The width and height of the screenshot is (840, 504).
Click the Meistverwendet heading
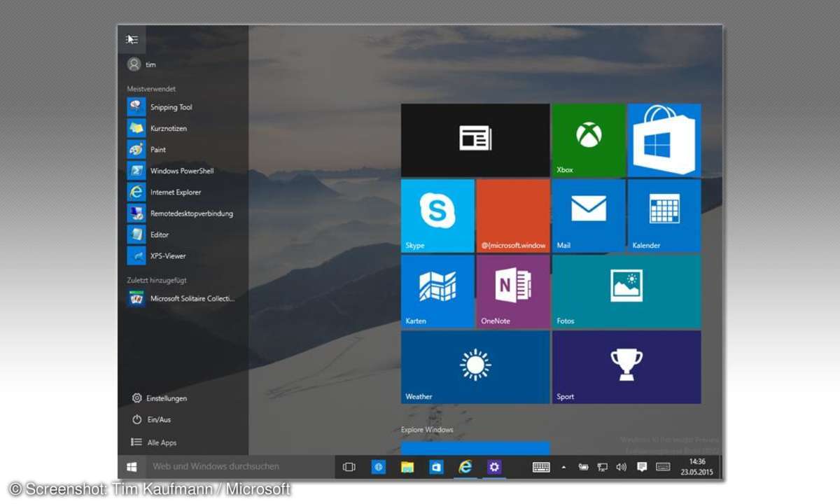pyautogui.click(x=151, y=89)
